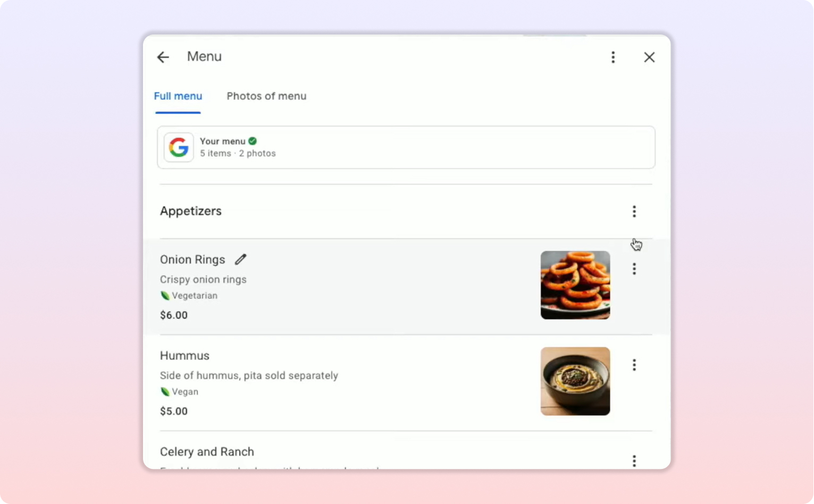Select the Your menu card
Image resolution: width=814 pixels, height=504 pixels.
(x=406, y=147)
